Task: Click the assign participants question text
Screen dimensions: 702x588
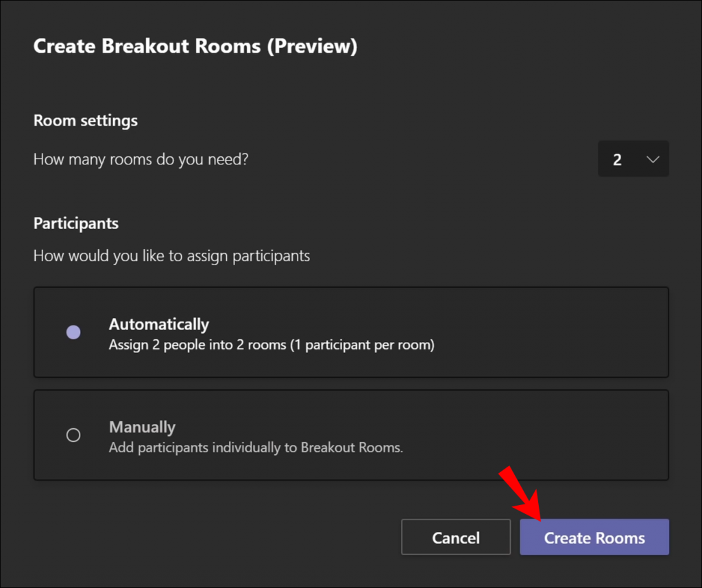Action: coord(171,256)
